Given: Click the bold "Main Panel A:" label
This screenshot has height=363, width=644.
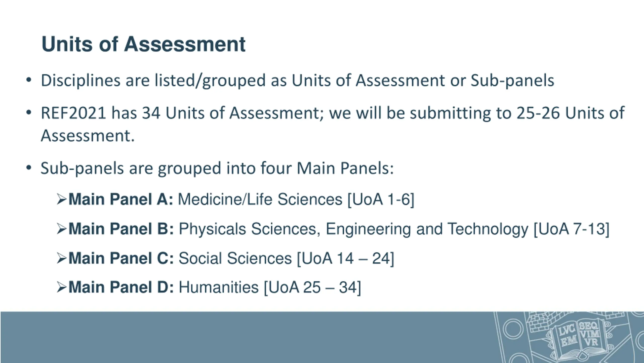Looking at the screenshot, I should (121, 199).
